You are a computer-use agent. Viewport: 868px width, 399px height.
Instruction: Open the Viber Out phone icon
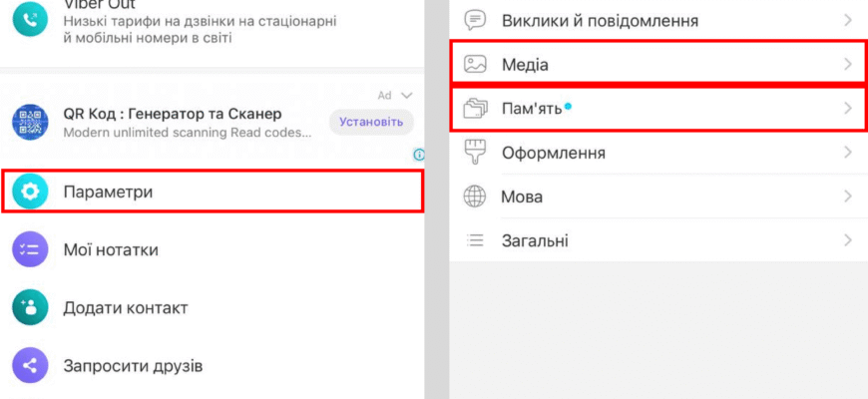pyautogui.click(x=30, y=20)
